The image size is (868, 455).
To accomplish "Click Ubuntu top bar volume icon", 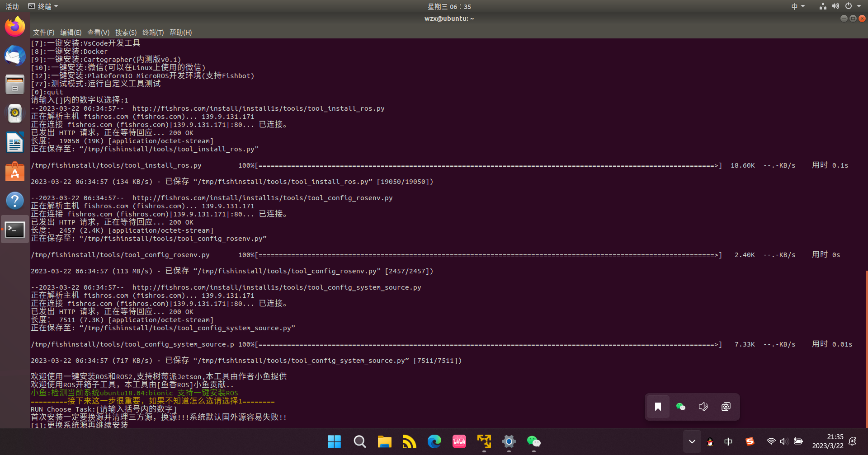I will click(x=835, y=6).
